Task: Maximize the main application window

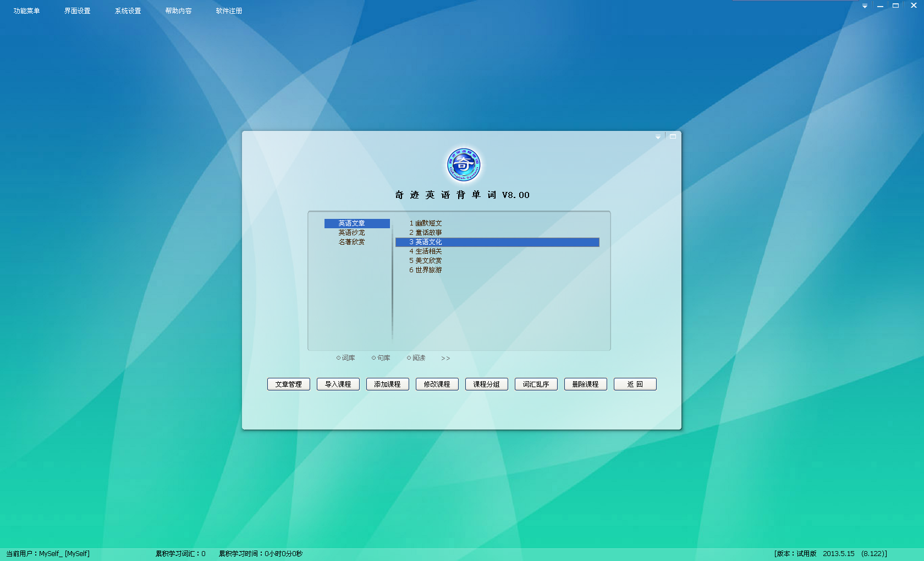Action: tap(895, 5)
